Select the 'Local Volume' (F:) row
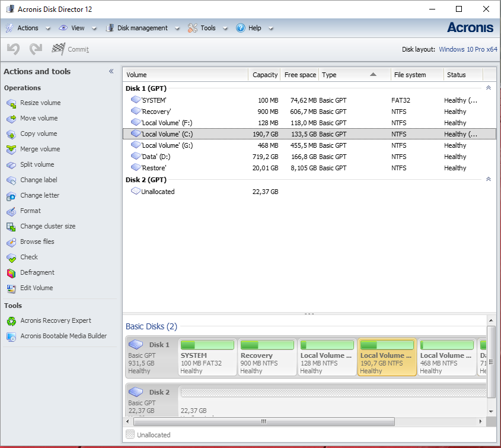501x448 pixels. [x=309, y=123]
